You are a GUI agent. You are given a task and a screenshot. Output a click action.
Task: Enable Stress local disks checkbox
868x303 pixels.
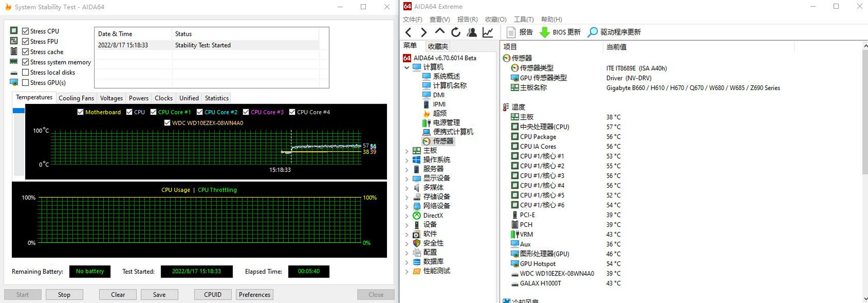click(25, 72)
